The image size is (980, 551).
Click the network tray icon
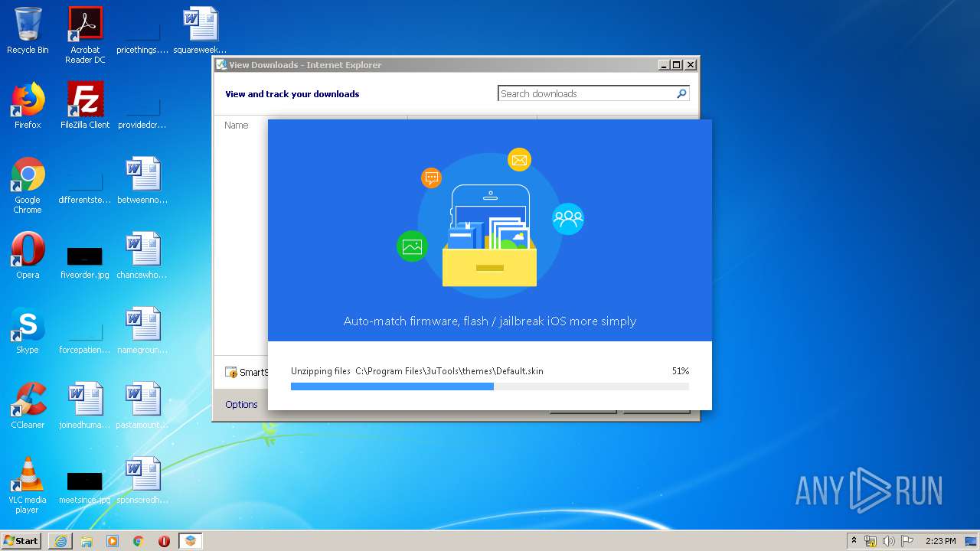[x=871, y=541]
